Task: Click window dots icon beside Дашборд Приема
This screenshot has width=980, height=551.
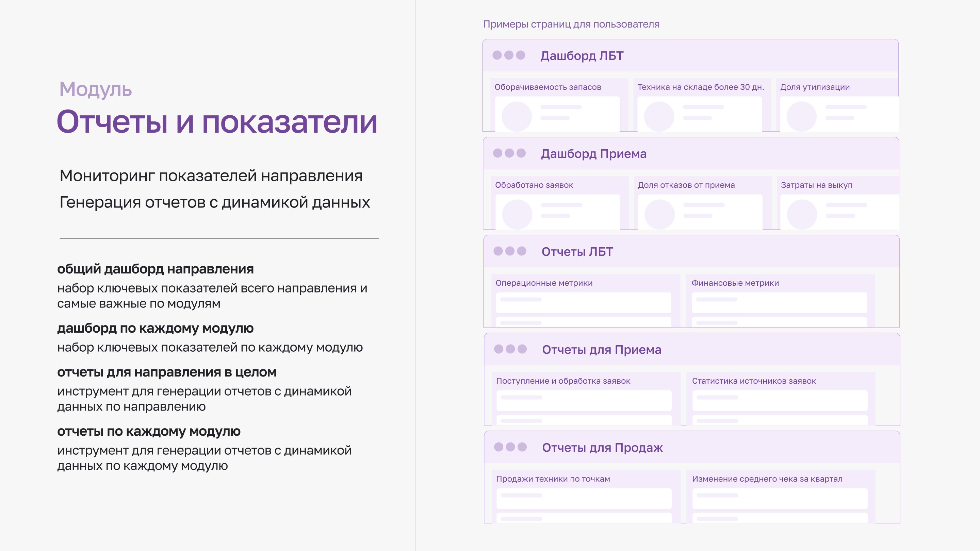Action: 509,153
